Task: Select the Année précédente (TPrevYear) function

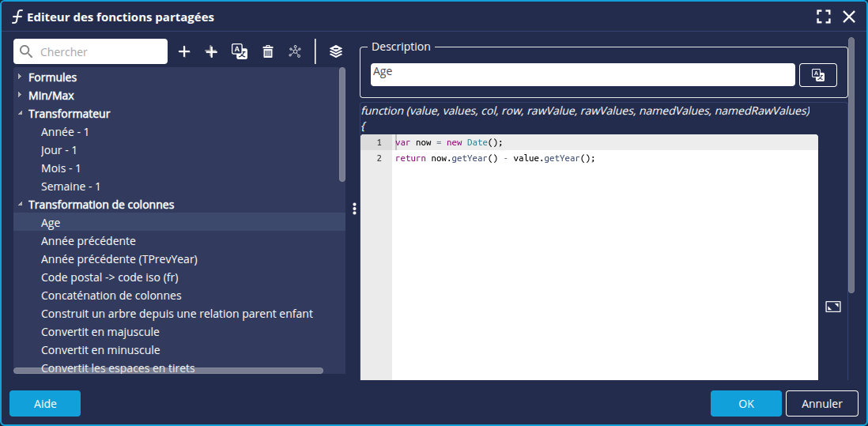Action: tap(119, 259)
